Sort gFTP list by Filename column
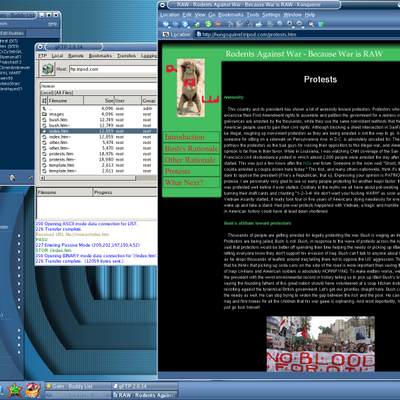The image size is (400, 400). (x=65, y=100)
